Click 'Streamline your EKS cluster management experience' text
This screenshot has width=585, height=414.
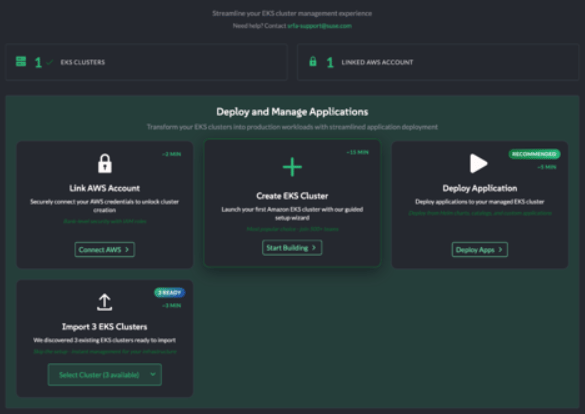[292, 13]
